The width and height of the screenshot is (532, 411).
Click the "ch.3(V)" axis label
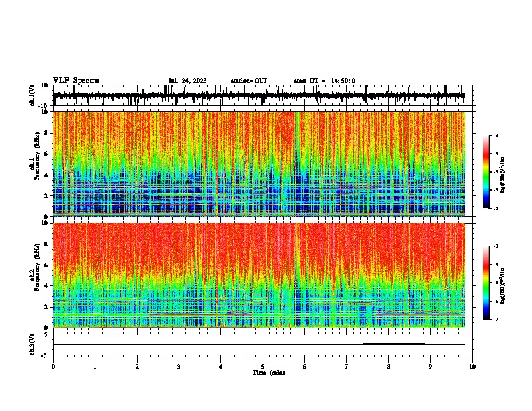pos(32,345)
